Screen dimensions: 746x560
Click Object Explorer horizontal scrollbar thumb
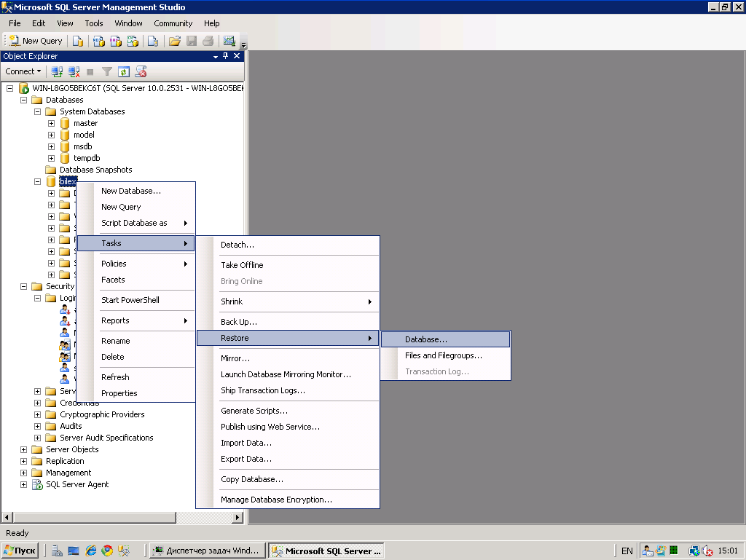pyautogui.click(x=95, y=517)
